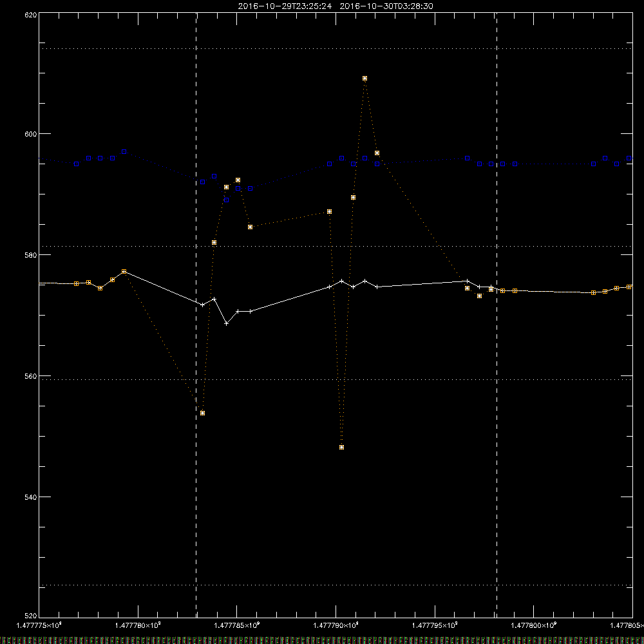Select the lowest blue square marker near 589
Screen dimensions: 644x644
pyautogui.click(x=226, y=200)
